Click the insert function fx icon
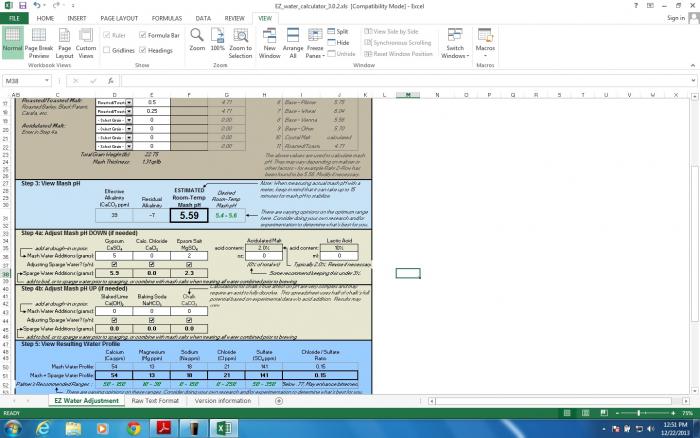Image resolution: width=700 pixels, height=438 pixels. pos(111,81)
